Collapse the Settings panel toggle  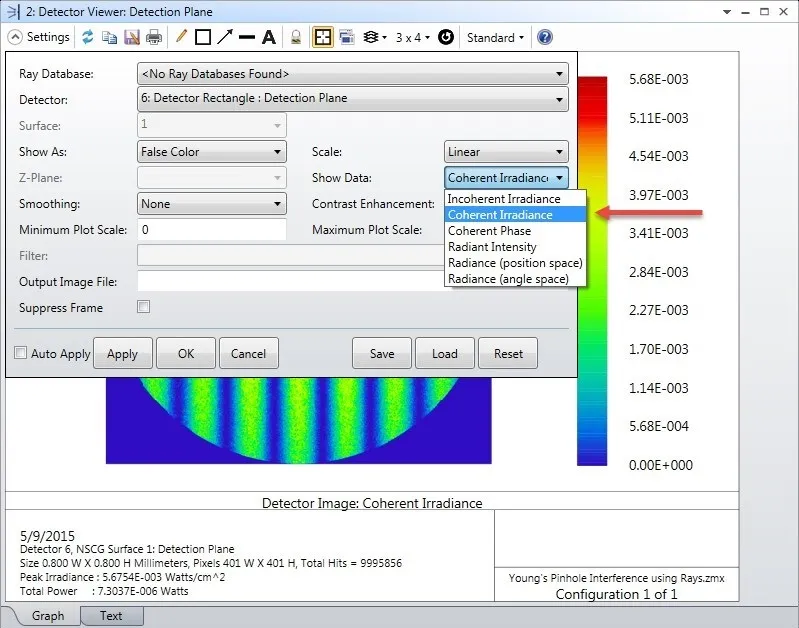(x=15, y=37)
